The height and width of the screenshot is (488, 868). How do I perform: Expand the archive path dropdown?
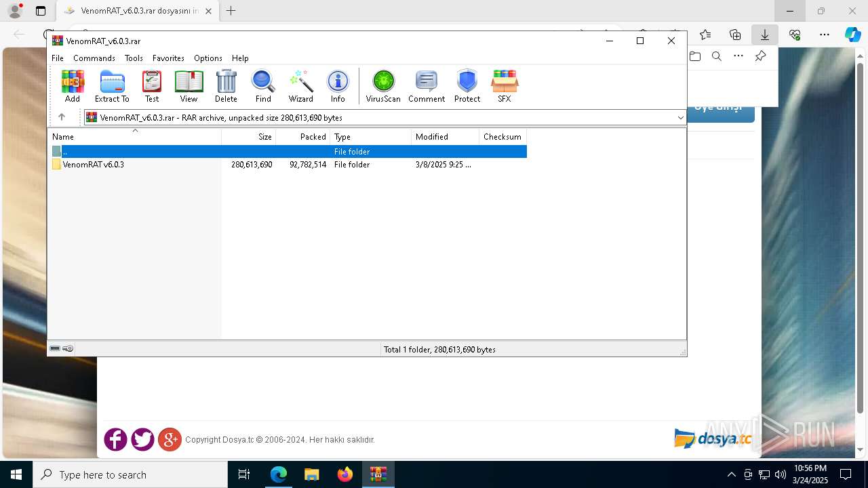[x=680, y=118]
